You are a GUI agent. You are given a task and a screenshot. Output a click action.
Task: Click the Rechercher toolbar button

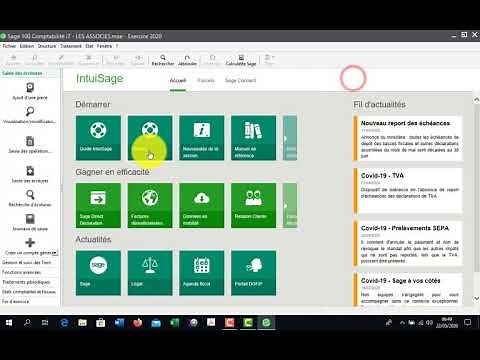click(163, 60)
